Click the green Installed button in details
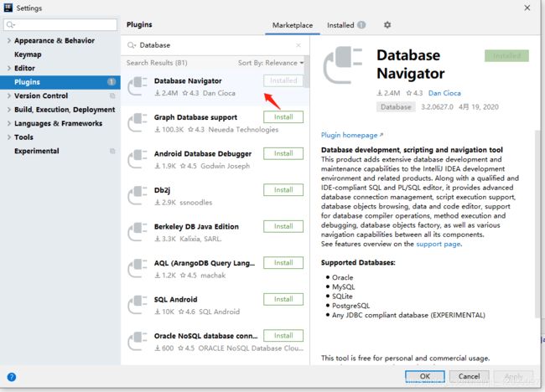Viewport: 545px width, 392px height. pyautogui.click(x=506, y=56)
